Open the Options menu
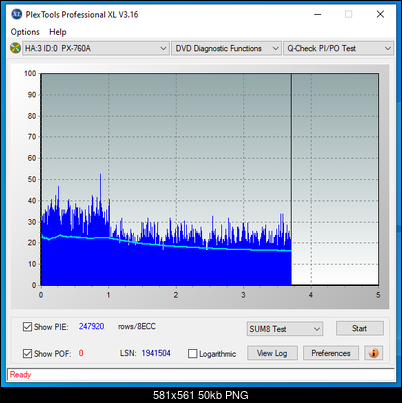Viewport: 402px width, 403px height. (25, 32)
